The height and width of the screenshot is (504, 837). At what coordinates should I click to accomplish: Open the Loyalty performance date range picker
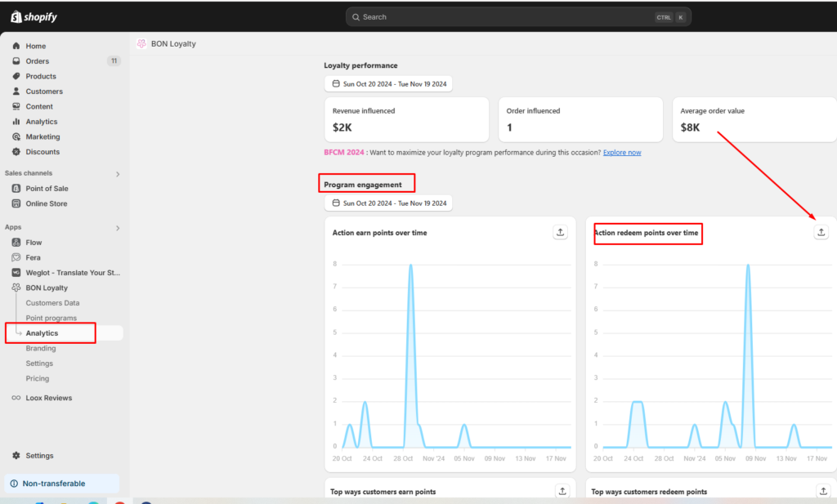coord(388,83)
